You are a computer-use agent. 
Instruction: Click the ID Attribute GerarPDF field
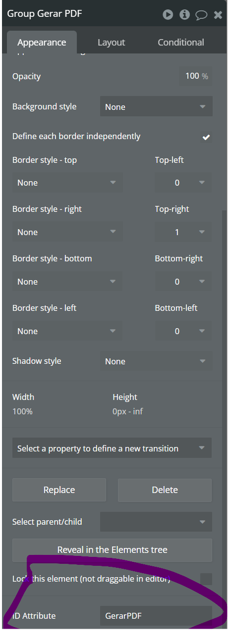(156, 616)
